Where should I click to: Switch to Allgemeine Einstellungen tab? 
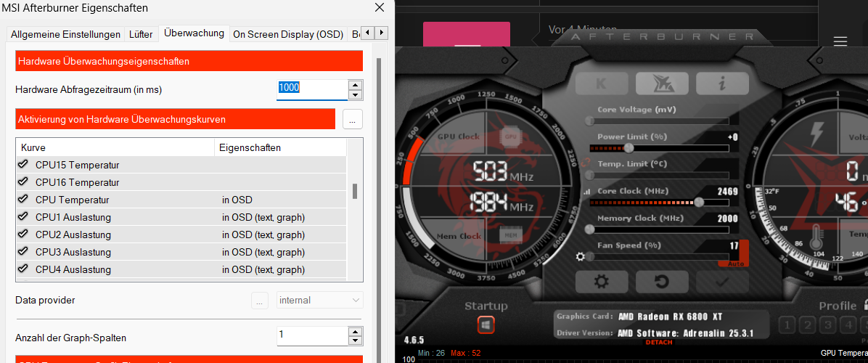(x=65, y=34)
